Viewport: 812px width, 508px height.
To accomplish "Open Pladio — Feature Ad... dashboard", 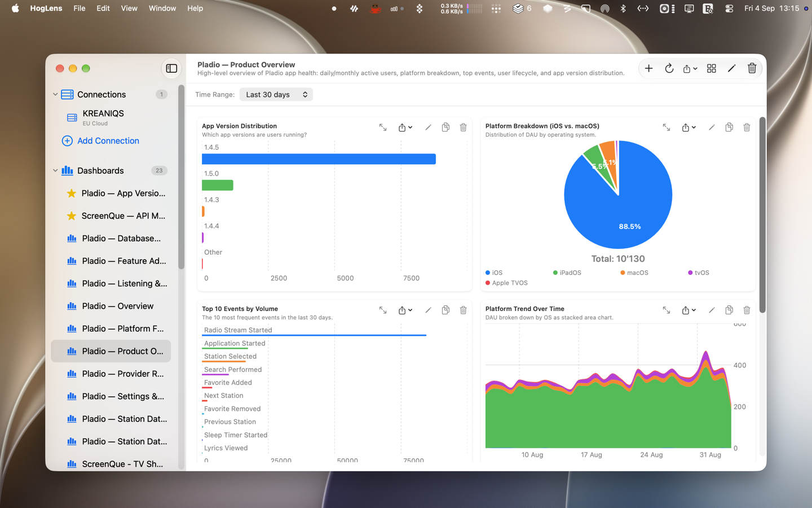I will click(111, 261).
